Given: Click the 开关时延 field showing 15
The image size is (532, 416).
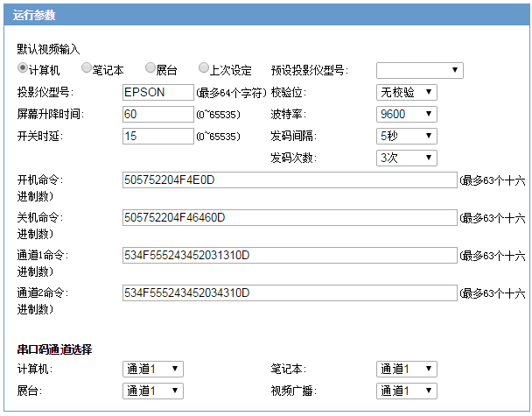Looking at the screenshot, I should [x=157, y=136].
